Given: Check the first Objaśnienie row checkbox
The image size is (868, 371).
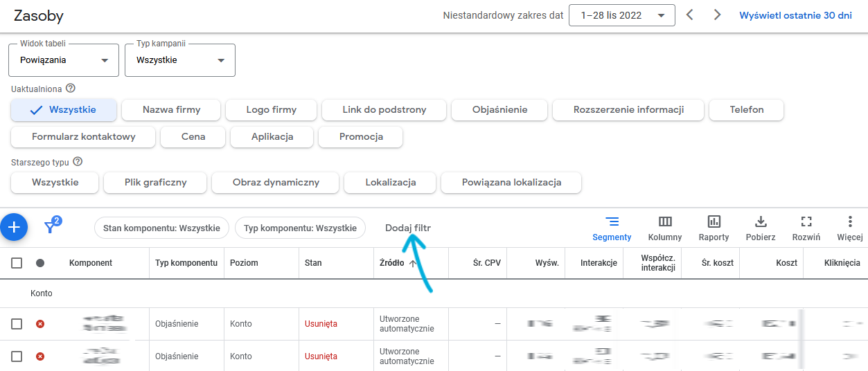Looking at the screenshot, I should 17,324.
